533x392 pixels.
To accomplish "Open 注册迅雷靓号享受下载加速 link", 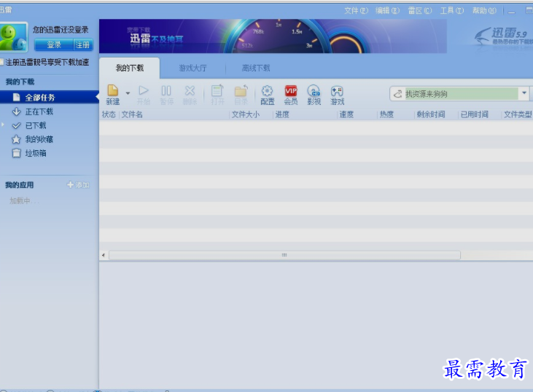I will pos(47,62).
